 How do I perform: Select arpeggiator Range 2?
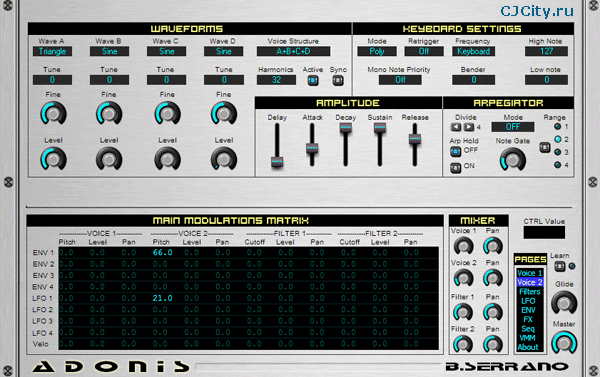tap(558, 139)
